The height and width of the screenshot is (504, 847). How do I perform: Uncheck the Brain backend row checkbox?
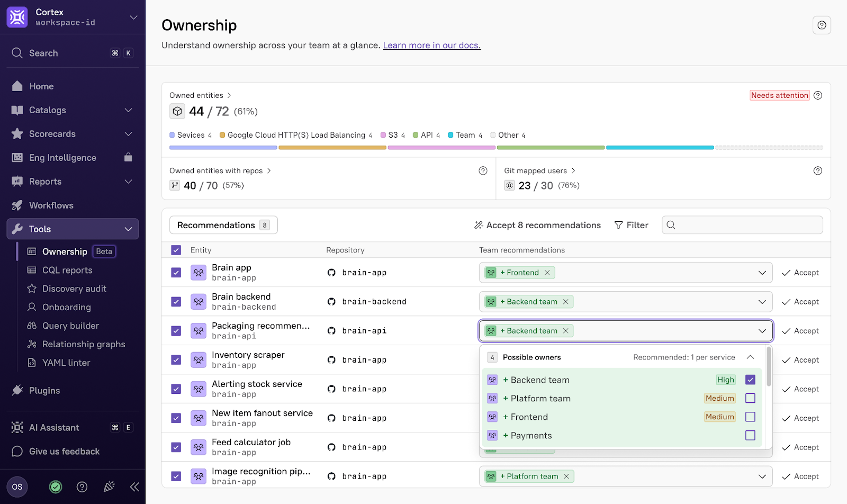(x=176, y=302)
